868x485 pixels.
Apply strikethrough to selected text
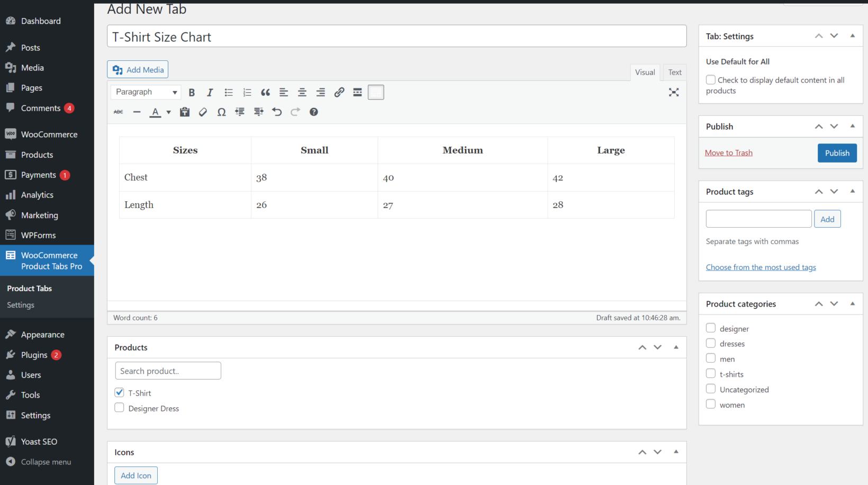click(117, 112)
